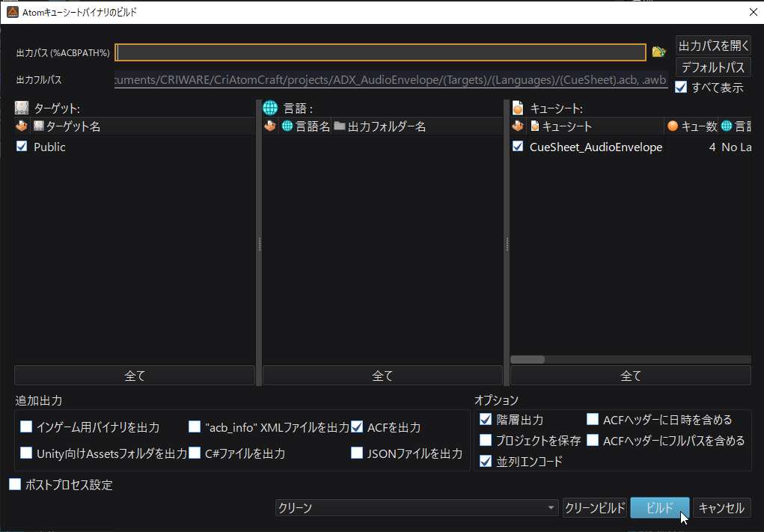
Task: Click the monitor icon beside ターゲット名 label
Action: pyautogui.click(x=39, y=126)
